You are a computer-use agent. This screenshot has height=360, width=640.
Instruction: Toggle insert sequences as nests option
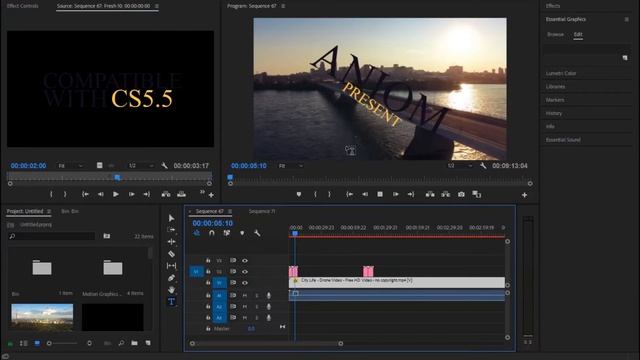click(196, 233)
